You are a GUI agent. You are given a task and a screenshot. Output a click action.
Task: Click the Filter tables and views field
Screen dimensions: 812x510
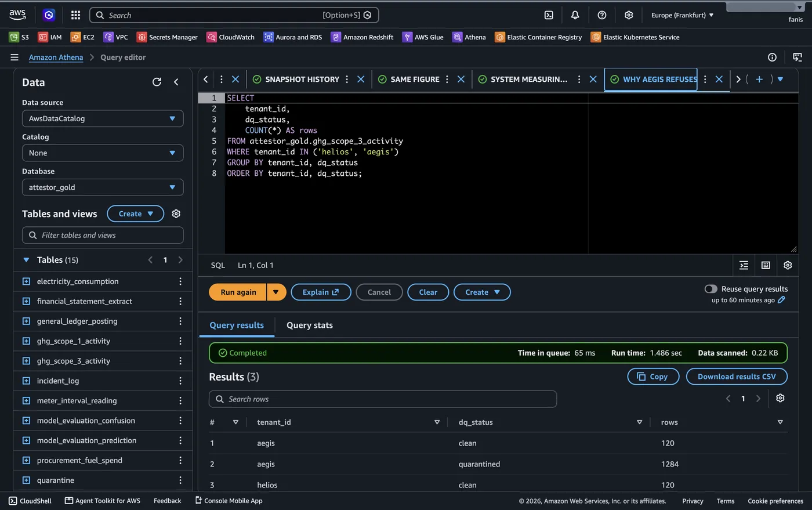pyautogui.click(x=103, y=235)
